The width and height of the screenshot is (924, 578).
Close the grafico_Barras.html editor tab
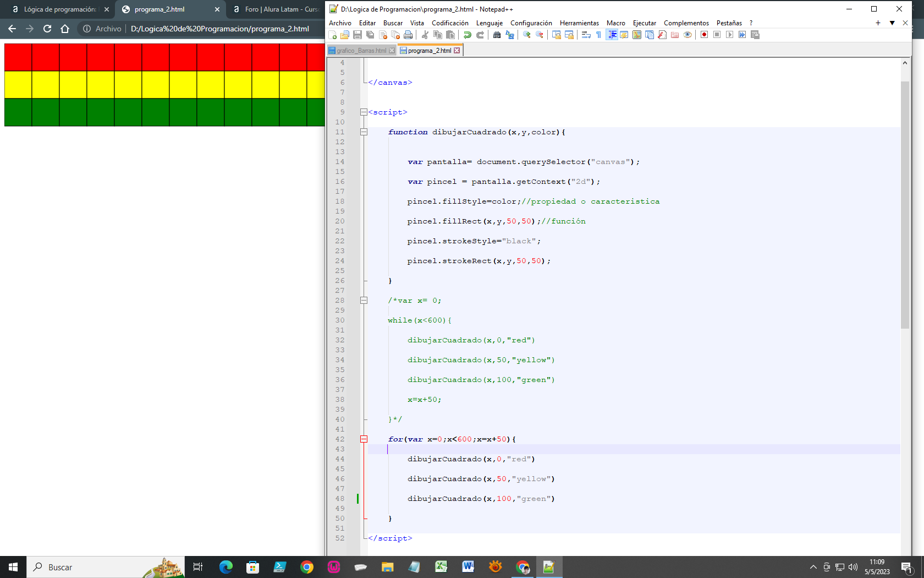392,51
